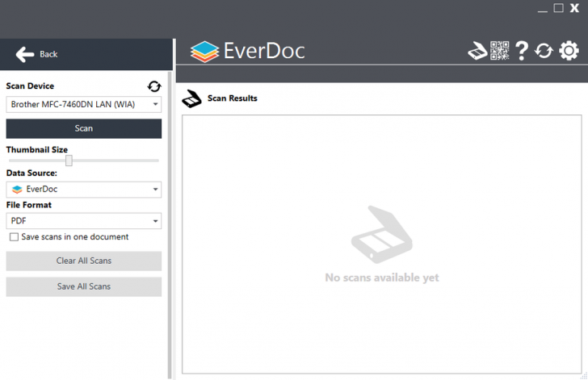Click Clear All Scans button

[84, 261]
